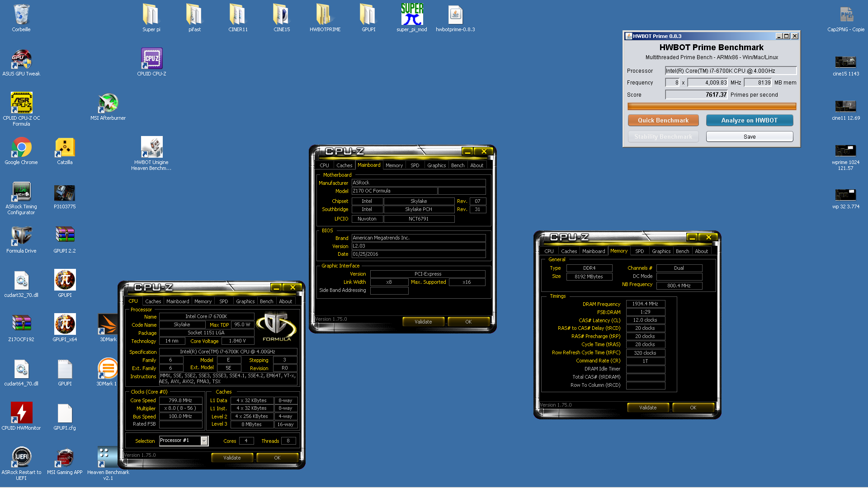This screenshot has width=868, height=488.
Task: Click BIOS date 01/25/2016
Action: pyautogui.click(x=419, y=254)
